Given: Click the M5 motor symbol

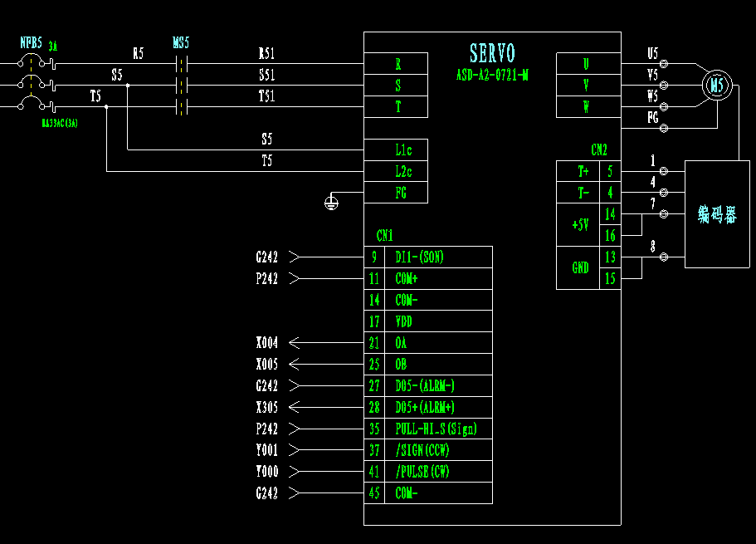Looking at the screenshot, I should [717, 86].
